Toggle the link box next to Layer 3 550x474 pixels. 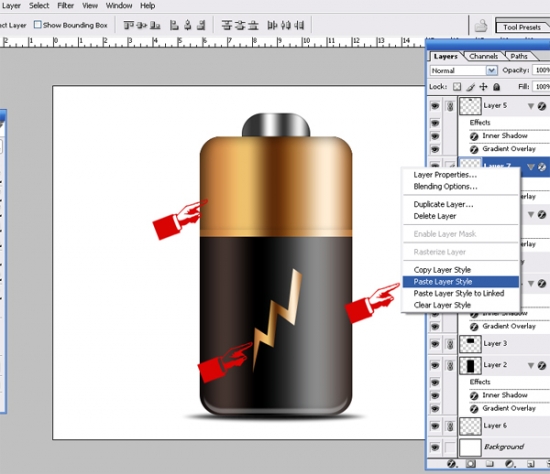pyautogui.click(x=450, y=344)
